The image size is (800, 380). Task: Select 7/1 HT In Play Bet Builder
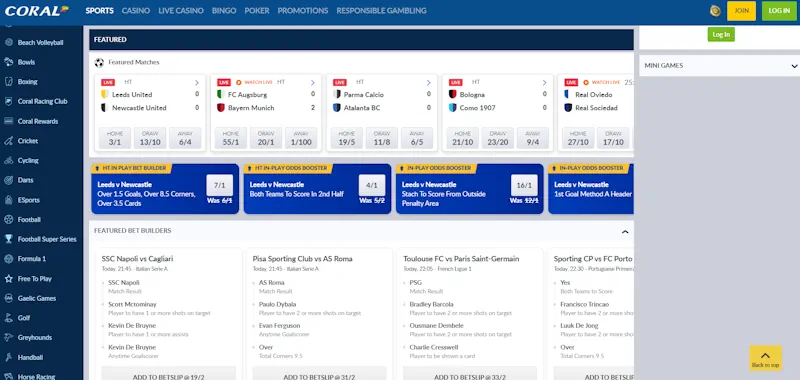(x=219, y=185)
